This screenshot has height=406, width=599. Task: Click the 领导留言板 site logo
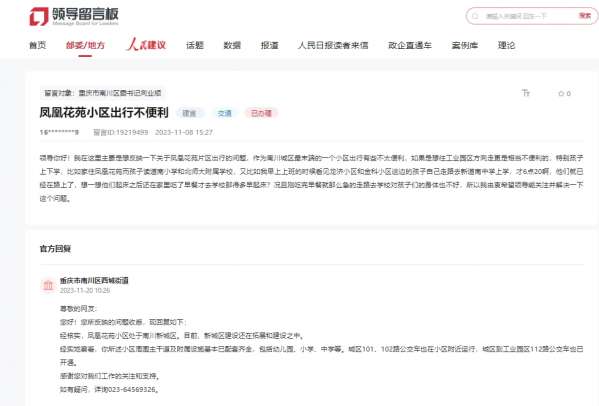click(74, 16)
